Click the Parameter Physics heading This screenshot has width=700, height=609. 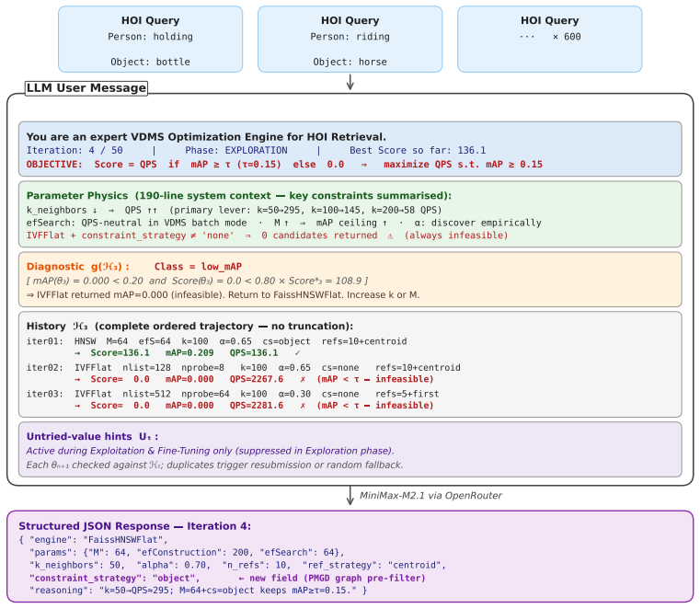pos(239,196)
